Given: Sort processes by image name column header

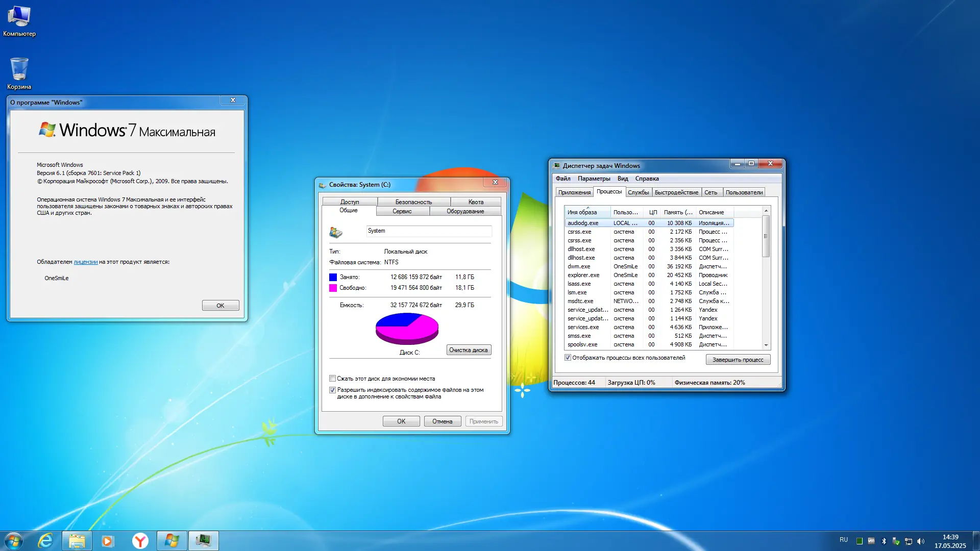Looking at the screenshot, I should coord(587,212).
